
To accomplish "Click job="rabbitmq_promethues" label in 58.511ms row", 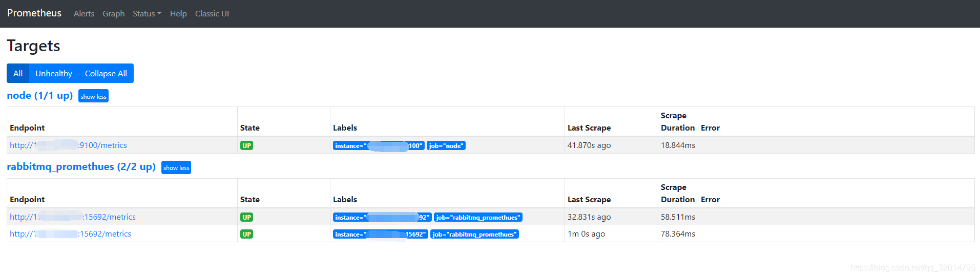I will click(478, 218).
